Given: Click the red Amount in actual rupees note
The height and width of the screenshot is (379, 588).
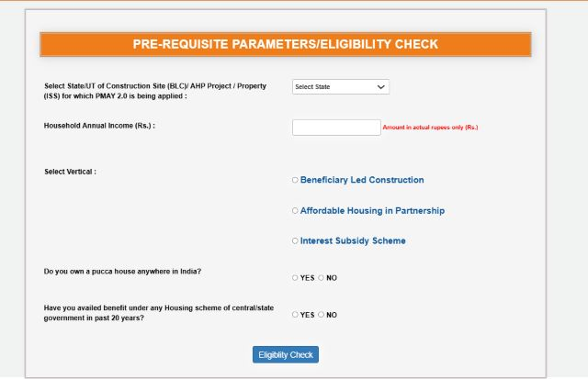Looking at the screenshot, I should (x=430, y=128).
